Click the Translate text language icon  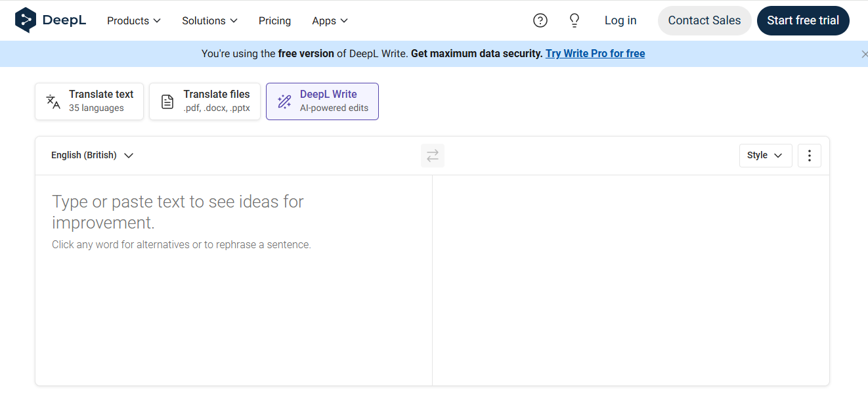[x=53, y=101]
